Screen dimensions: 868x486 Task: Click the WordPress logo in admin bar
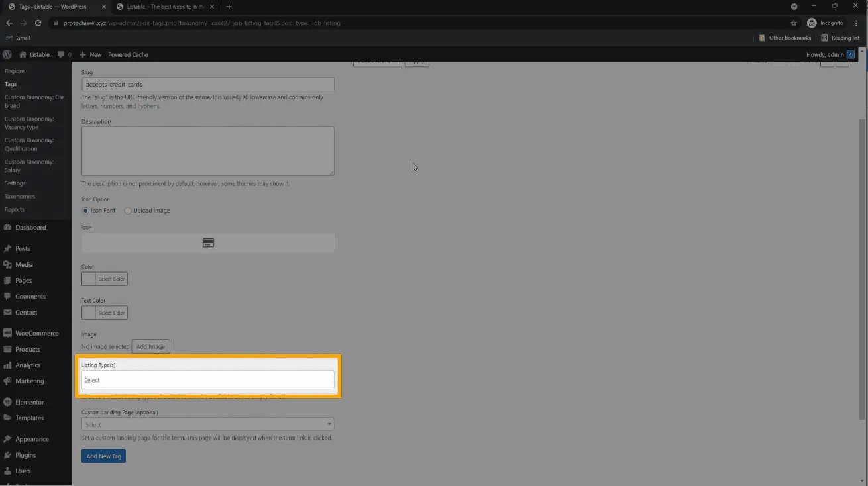point(7,54)
